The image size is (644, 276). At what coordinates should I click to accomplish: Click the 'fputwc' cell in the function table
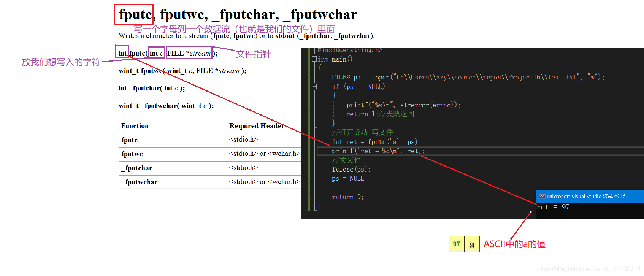coord(132,154)
